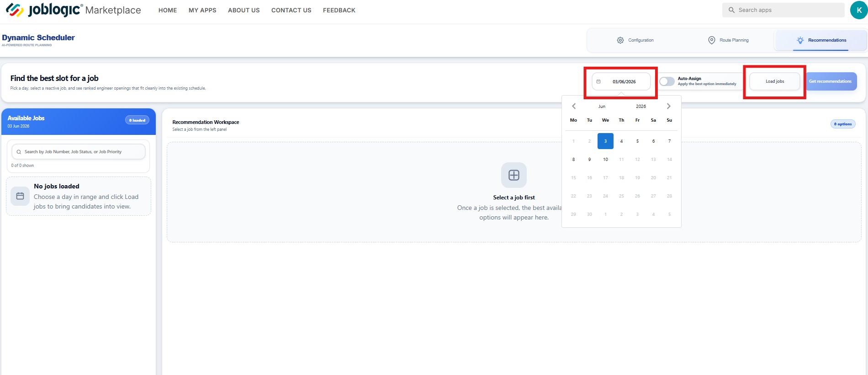Click the search icon in the job search box
Image resolution: width=868 pixels, height=375 pixels.
tap(19, 152)
